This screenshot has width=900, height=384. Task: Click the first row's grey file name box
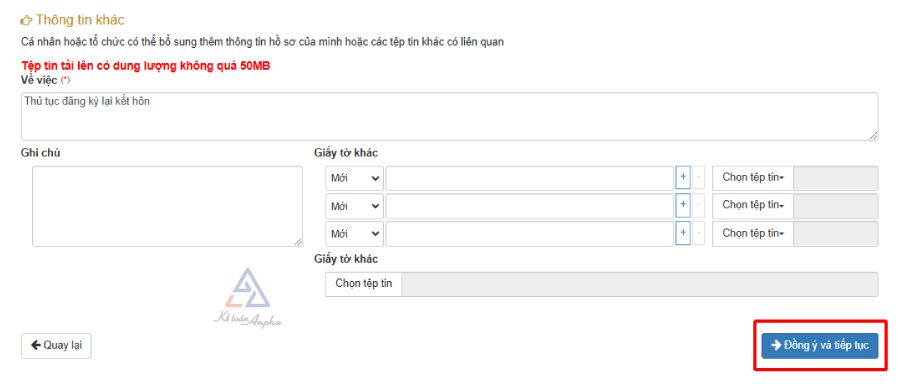tap(836, 178)
